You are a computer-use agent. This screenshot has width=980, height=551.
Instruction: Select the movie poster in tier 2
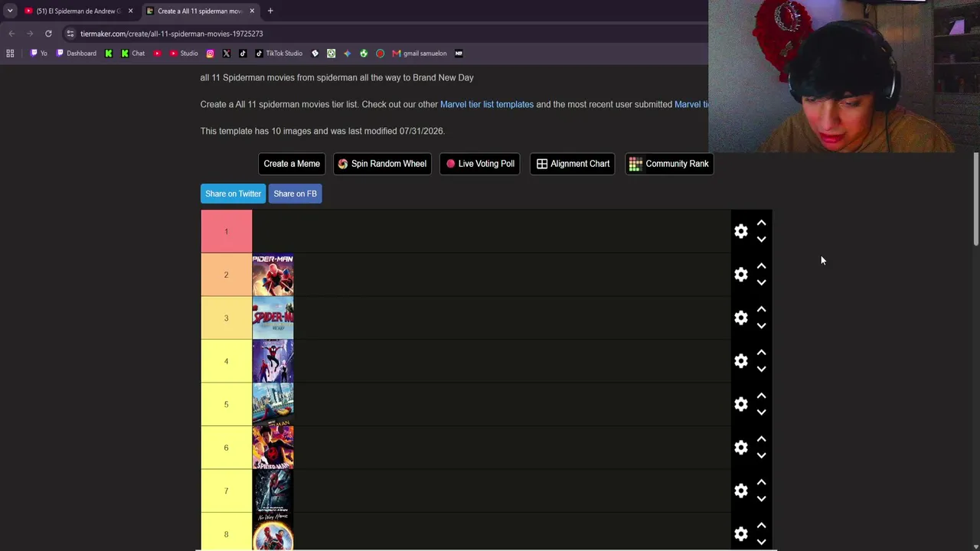coord(273,275)
